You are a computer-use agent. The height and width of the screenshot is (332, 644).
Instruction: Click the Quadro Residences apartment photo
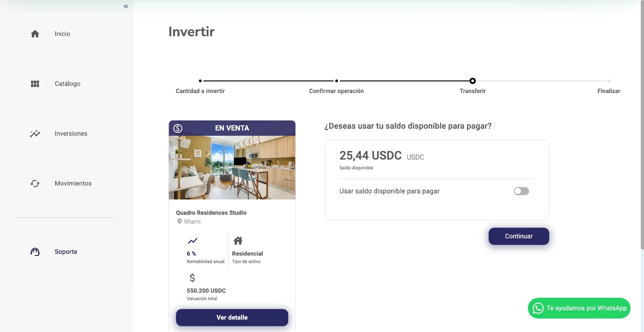pyautogui.click(x=232, y=167)
